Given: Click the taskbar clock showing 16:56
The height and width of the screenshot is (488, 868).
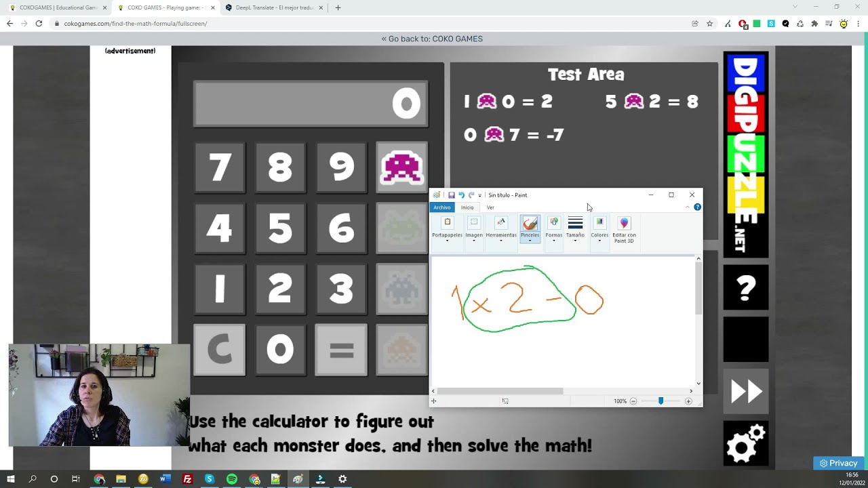Looking at the screenshot, I should 851,474.
